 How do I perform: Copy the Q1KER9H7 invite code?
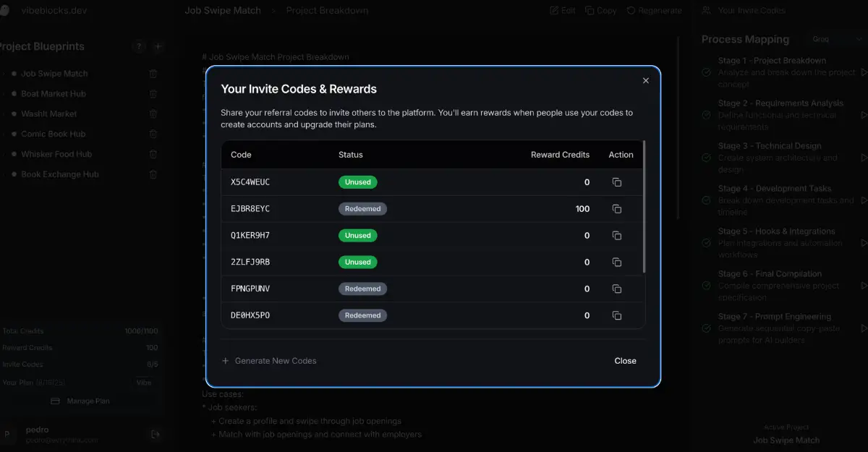[616, 236]
